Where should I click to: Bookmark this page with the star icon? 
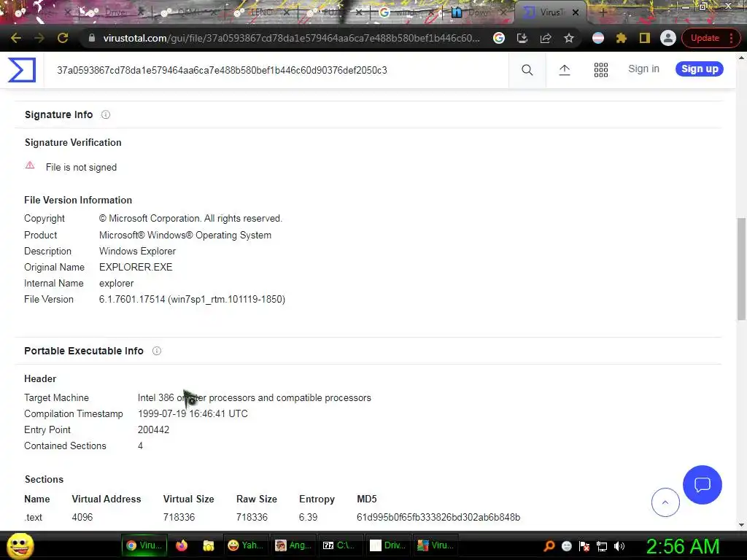click(x=569, y=38)
